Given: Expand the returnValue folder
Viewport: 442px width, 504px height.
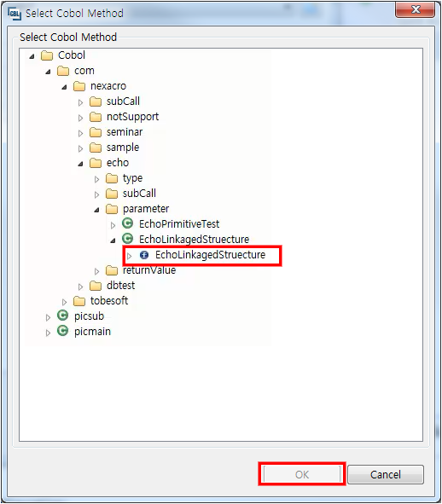Looking at the screenshot, I should point(96,271).
